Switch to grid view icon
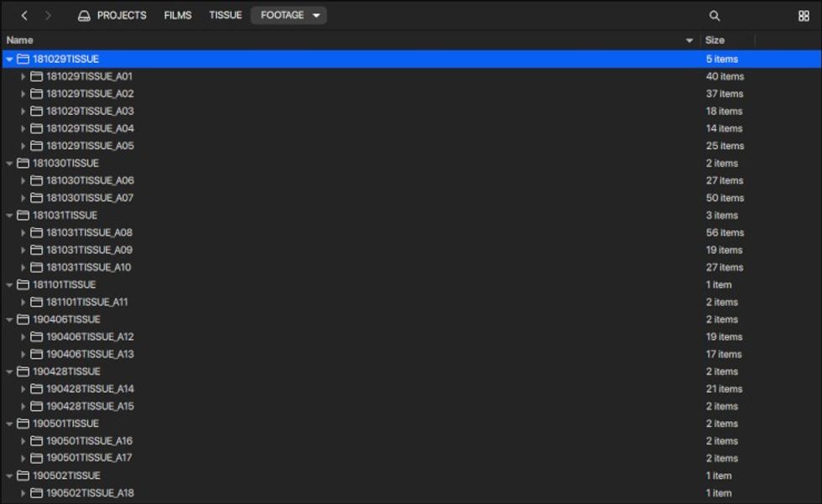The image size is (822, 504). point(804,16)
